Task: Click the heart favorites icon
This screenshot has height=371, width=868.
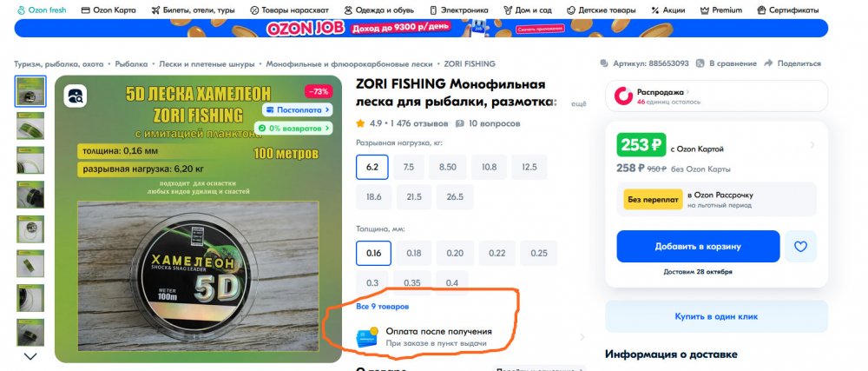Action: point(800,247)
